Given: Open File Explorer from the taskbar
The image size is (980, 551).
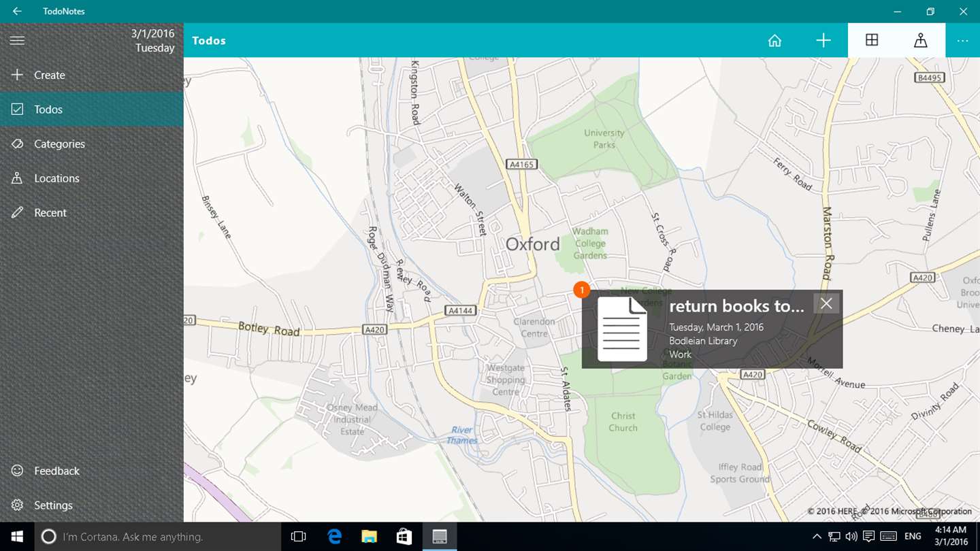Looking at the screenshot, I should click(369, 537).
